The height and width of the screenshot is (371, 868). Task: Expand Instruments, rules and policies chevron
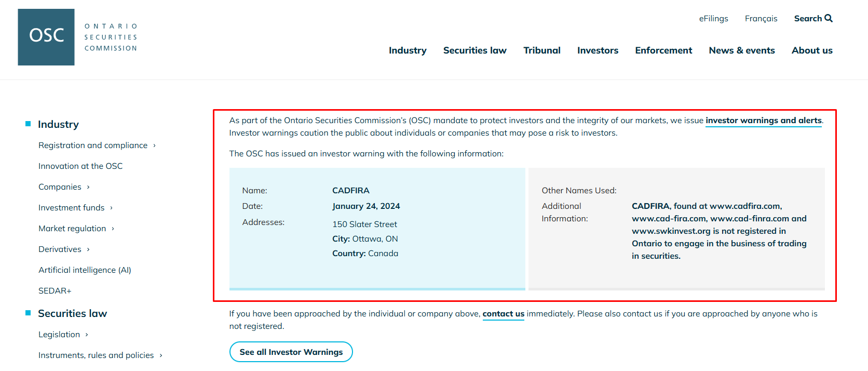click(161, 355)
